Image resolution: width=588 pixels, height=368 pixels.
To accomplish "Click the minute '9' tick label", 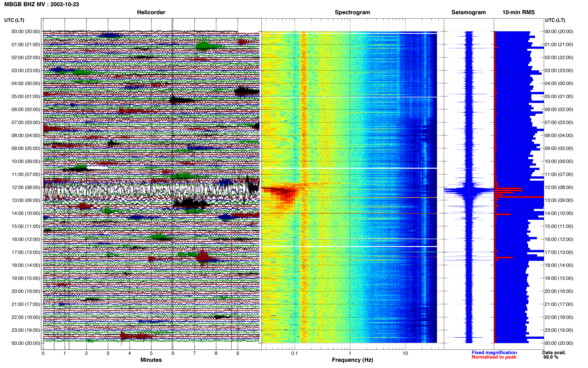I will click(x=238, y=353).
